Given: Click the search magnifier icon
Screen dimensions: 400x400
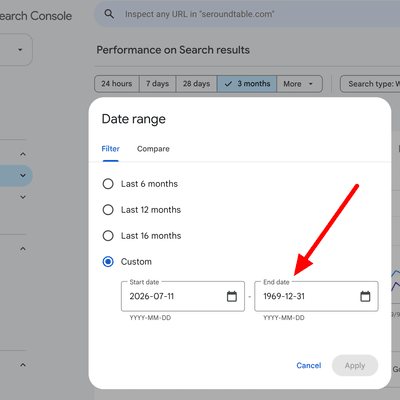Looking at the screenshot, I should pyautogui.click(x=109, y=14).
